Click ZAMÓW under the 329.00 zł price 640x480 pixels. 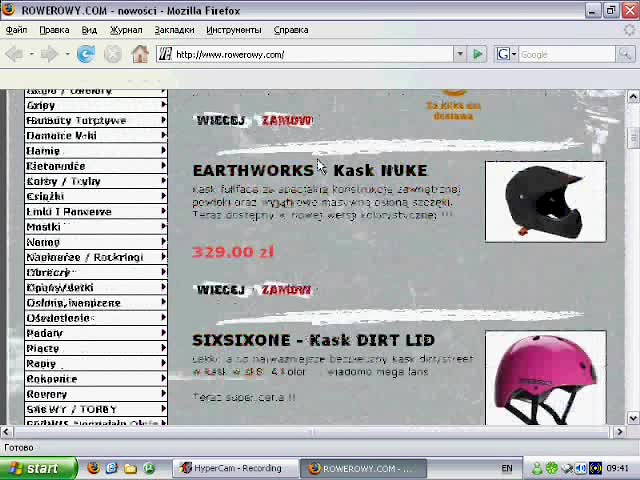point(287,290)
